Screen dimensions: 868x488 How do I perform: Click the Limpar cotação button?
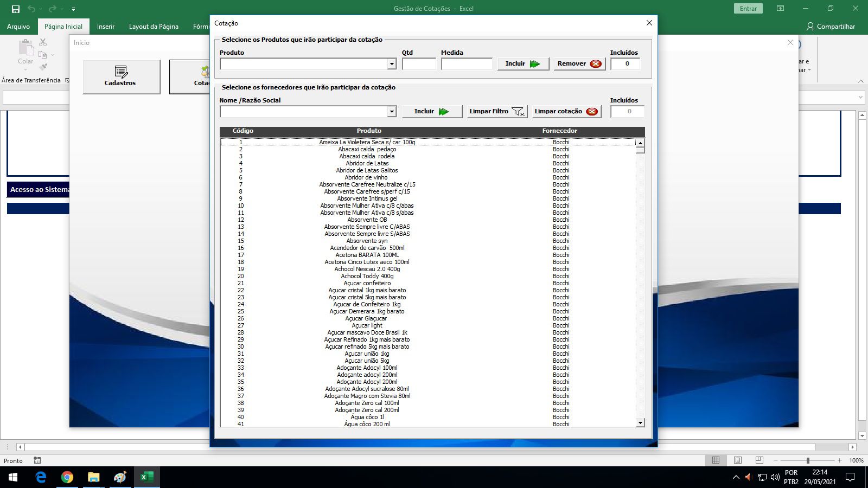click(566, 112)
